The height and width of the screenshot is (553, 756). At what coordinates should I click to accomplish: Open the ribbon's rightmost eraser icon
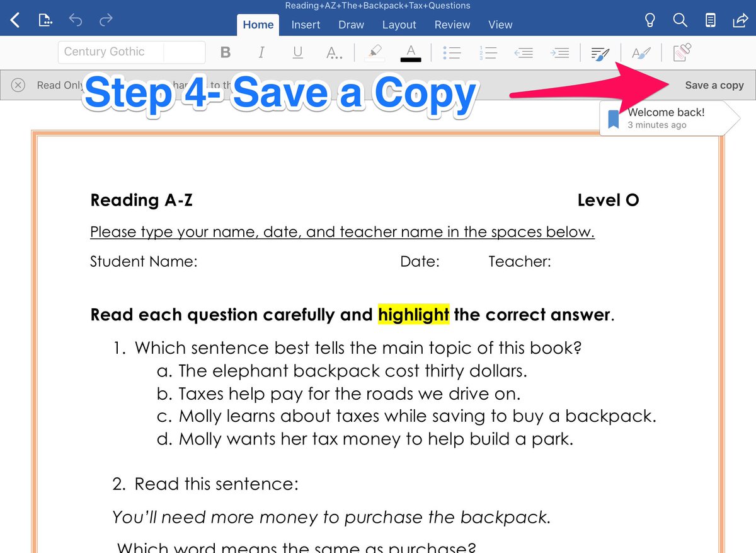(x=682, y=52)
